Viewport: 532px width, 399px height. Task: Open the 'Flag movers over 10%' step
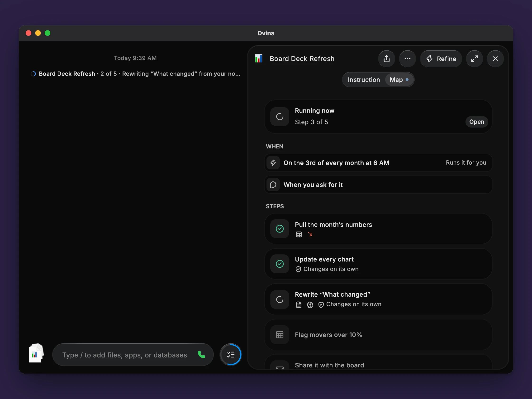(x=378, y=335)
